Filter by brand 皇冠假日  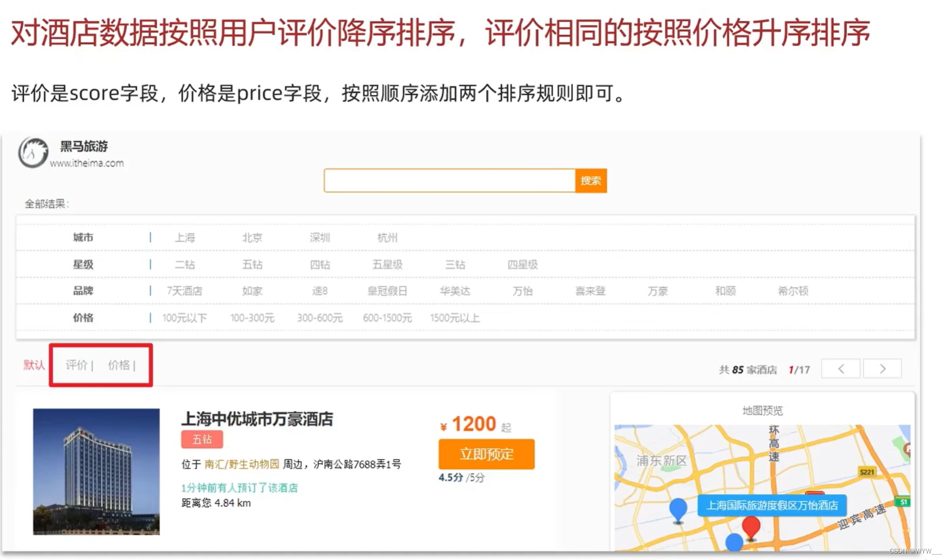coord(387,291)
